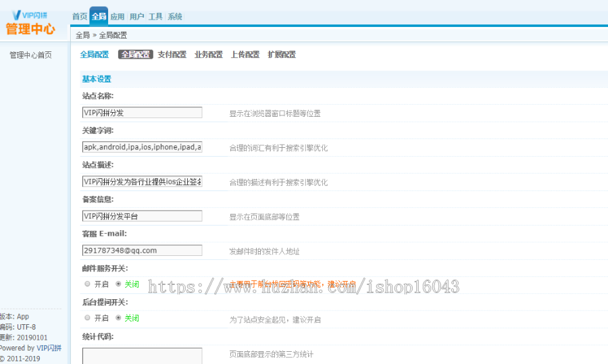Go to the 工具 navigation tab
Image resolution: width=608 pixels, height=364 pixels.
155,17
